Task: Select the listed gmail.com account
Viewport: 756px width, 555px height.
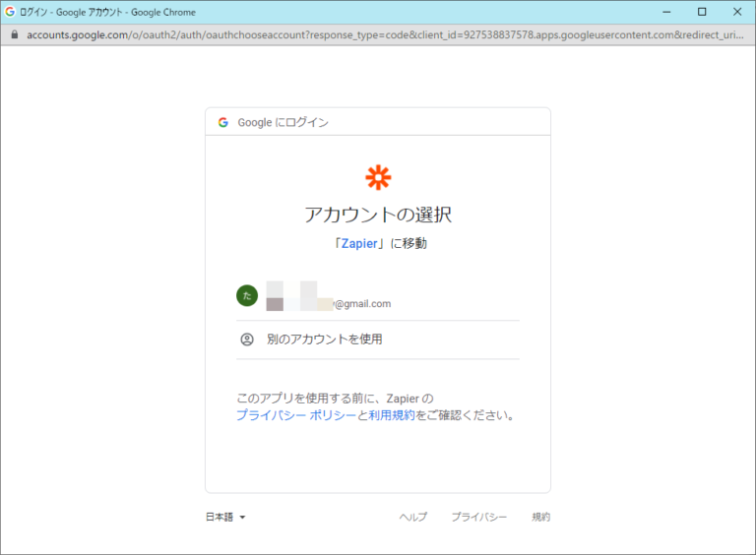Action: [378, 296]
